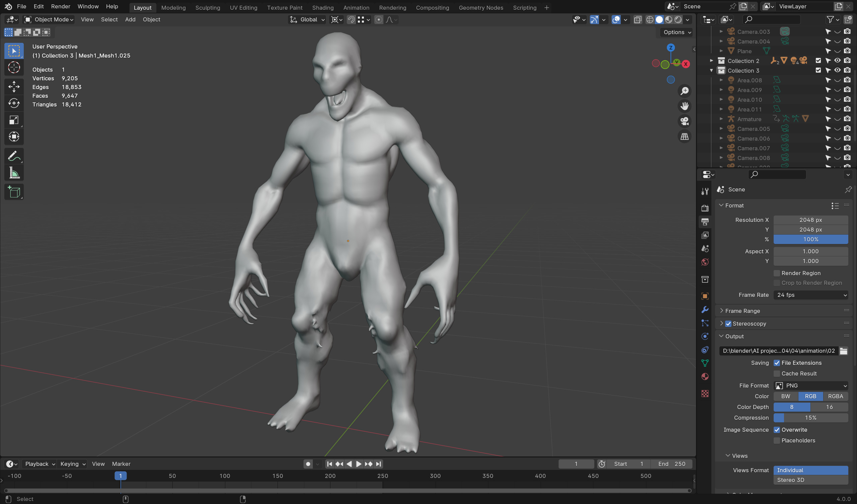Toggle snapping magnet icon
Viewport: 857px width, 504px height.
click(351, 20)
